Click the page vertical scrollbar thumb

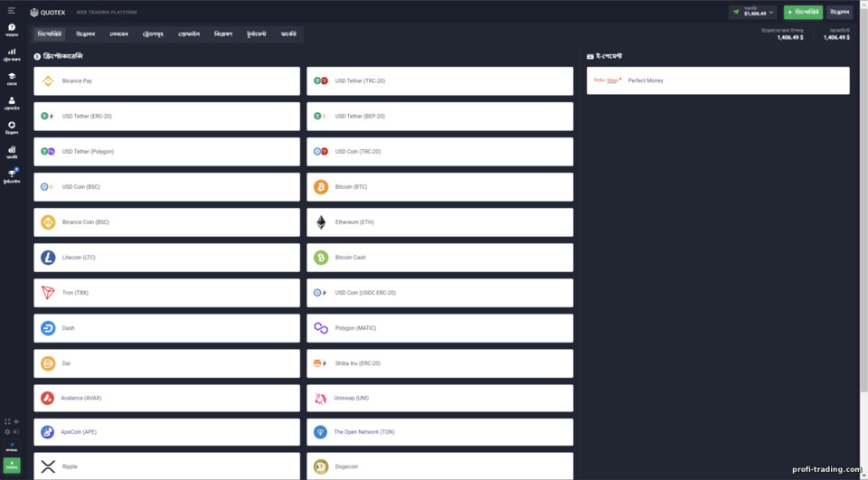coord(863,199)
